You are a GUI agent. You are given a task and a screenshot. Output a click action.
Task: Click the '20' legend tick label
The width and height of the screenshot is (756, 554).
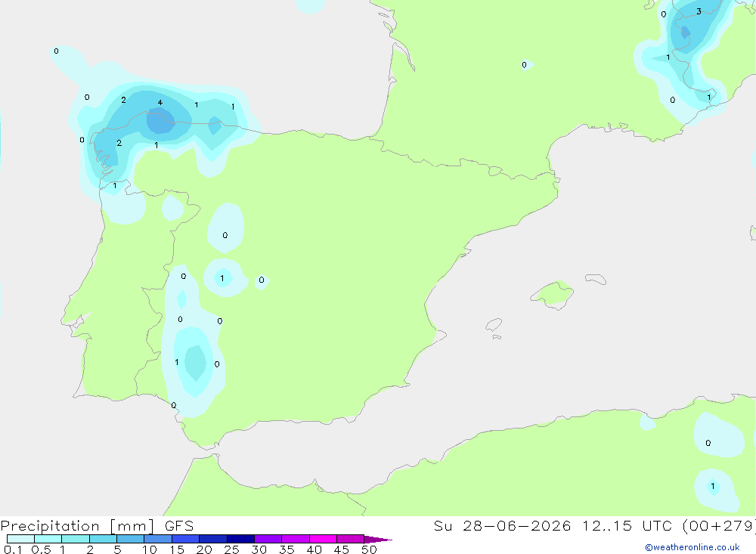(x=204, y=549)
